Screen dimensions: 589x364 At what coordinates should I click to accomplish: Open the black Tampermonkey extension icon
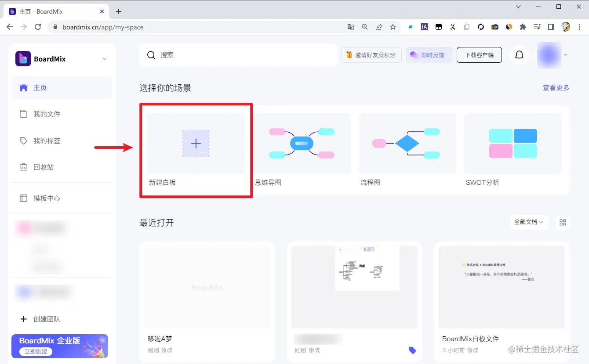tap(438, 27)
